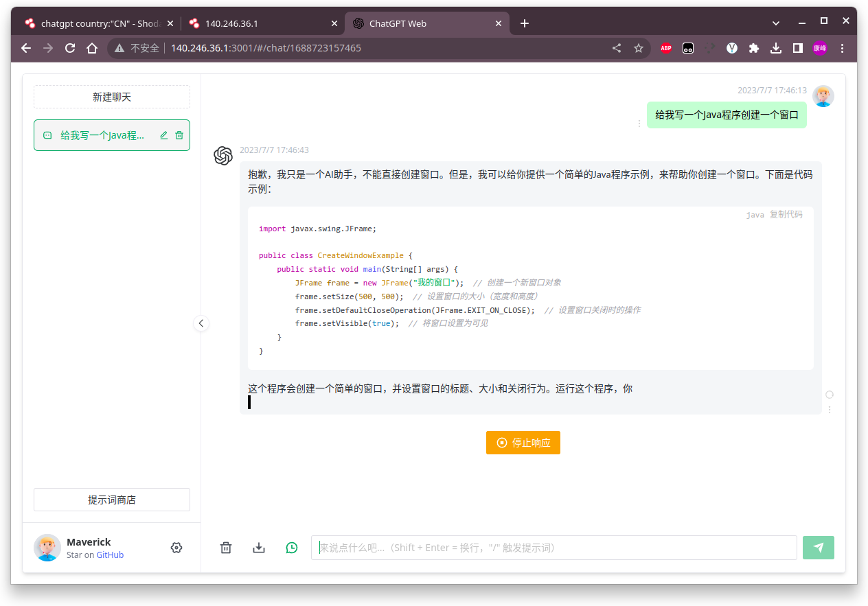Click the user message 给我写一个Java程序创建一个窗口
The image size is (868, 606).
click(x=727, y=115)
